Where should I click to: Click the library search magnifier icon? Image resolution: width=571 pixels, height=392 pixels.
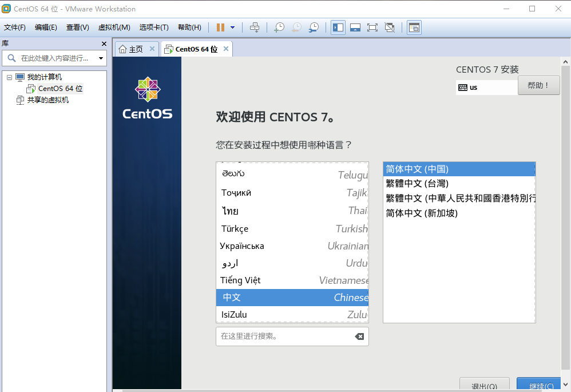point(11,58)
